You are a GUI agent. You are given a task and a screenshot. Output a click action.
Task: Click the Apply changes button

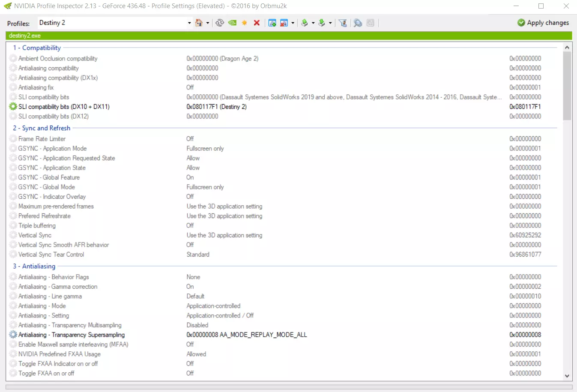[543, 23]
